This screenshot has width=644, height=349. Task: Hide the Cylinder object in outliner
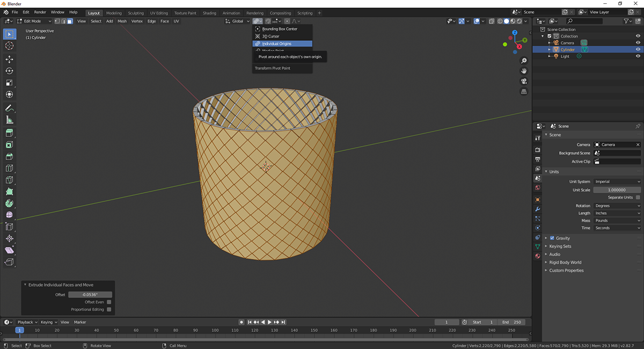tap(638, 49)
